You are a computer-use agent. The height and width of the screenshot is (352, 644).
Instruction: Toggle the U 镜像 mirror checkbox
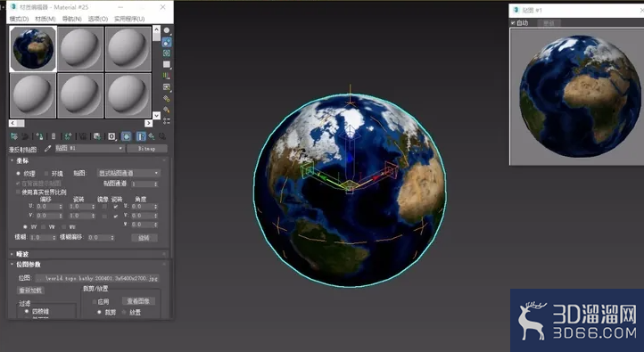104,207
